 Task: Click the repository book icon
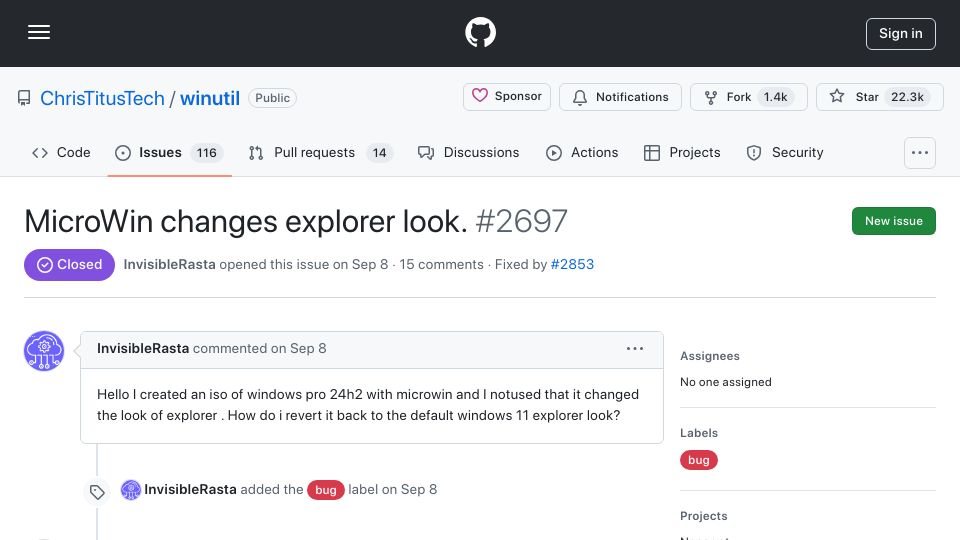coord(24,98)
